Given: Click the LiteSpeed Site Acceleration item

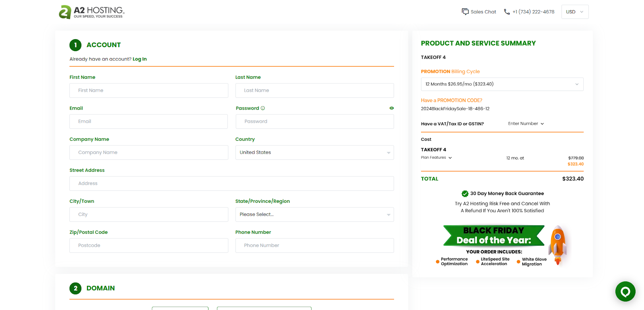Looking at the screenshot, I should [493, 262].
